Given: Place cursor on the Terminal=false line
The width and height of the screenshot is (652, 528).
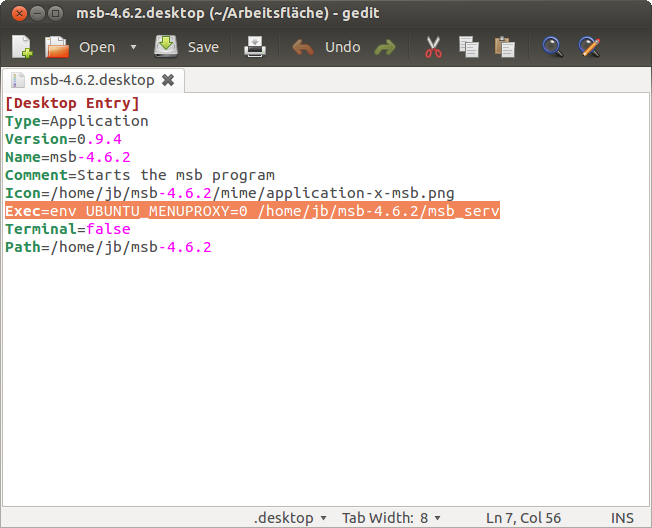Looking at the screenshot, I should click(67, 229).
